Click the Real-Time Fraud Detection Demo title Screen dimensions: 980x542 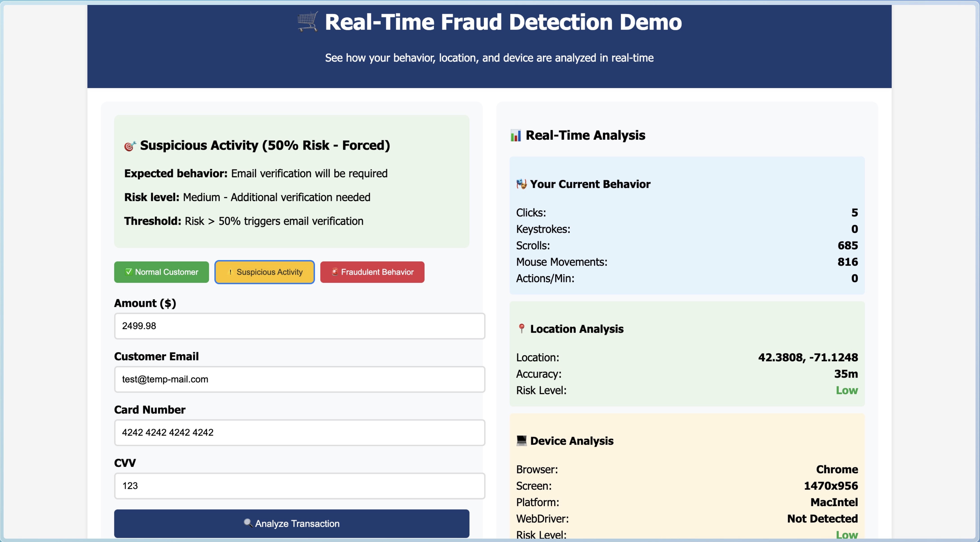click(503, 22)
